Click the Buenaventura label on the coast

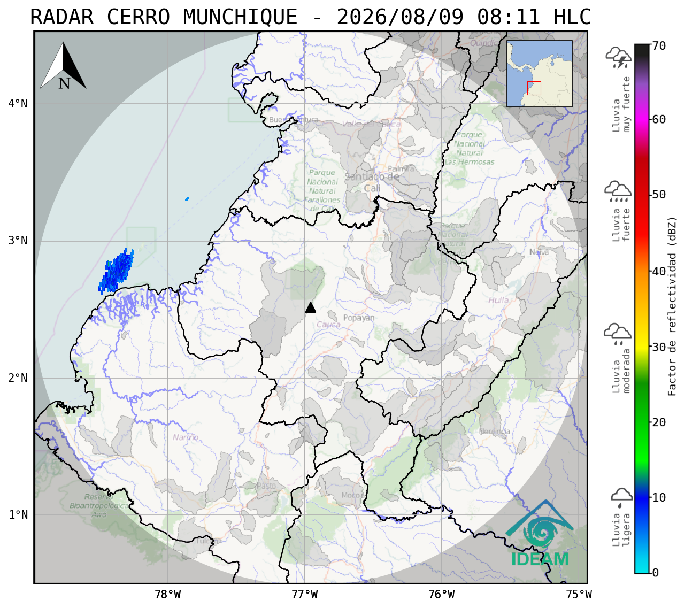[294, 120]
